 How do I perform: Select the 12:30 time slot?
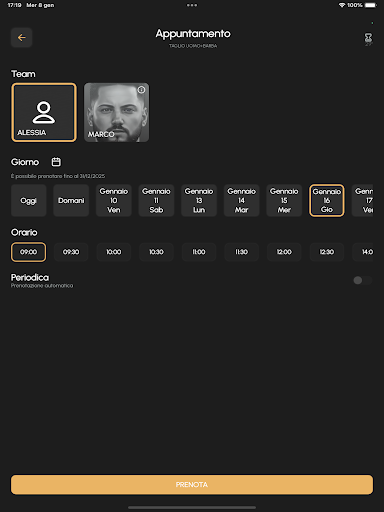pos(327,252)
